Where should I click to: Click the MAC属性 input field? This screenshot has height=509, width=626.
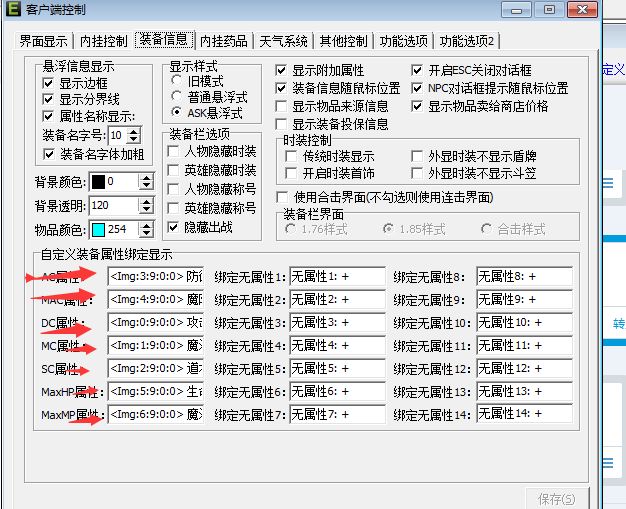coord(156,299)
